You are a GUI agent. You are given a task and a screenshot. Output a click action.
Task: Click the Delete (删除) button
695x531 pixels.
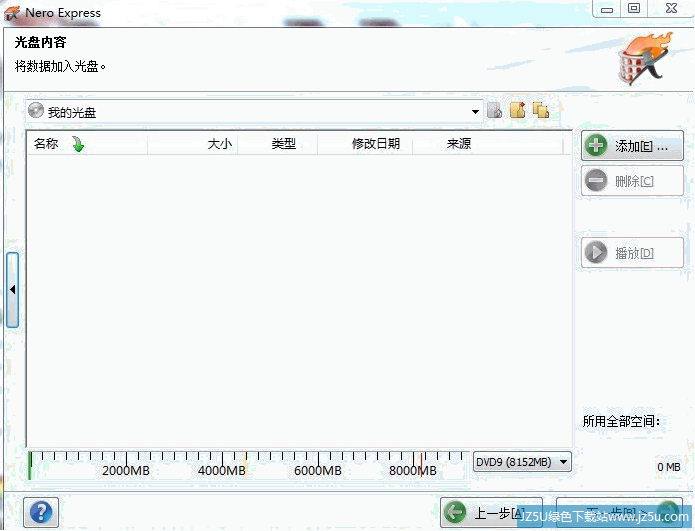(632, 180)
